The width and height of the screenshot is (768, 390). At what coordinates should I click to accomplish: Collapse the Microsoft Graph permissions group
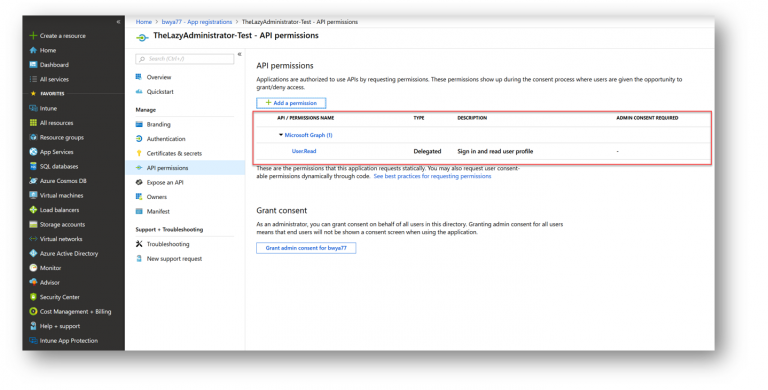coord(281,135)
